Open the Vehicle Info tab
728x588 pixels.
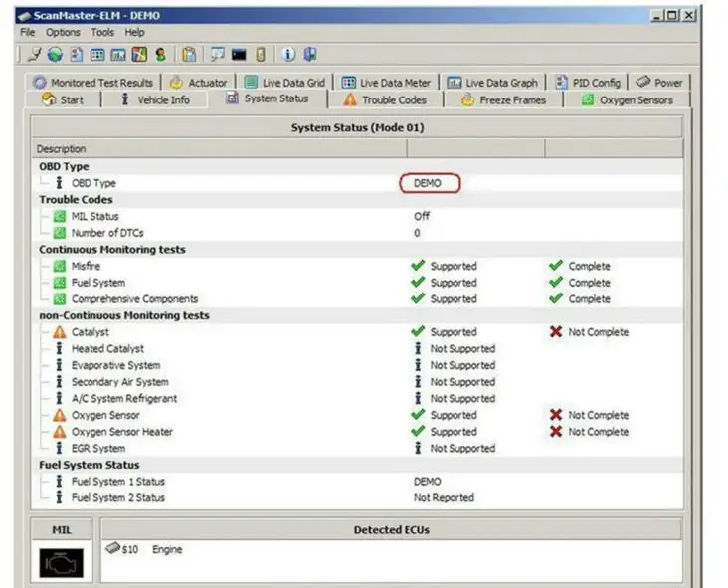[x=155, y=99]
